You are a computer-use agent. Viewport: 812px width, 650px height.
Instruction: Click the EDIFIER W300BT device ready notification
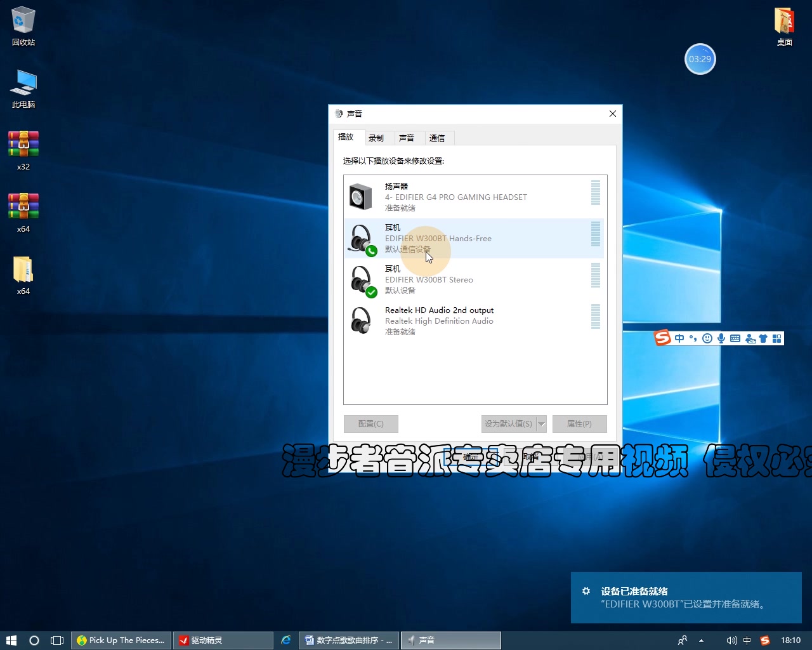[686, 598]
